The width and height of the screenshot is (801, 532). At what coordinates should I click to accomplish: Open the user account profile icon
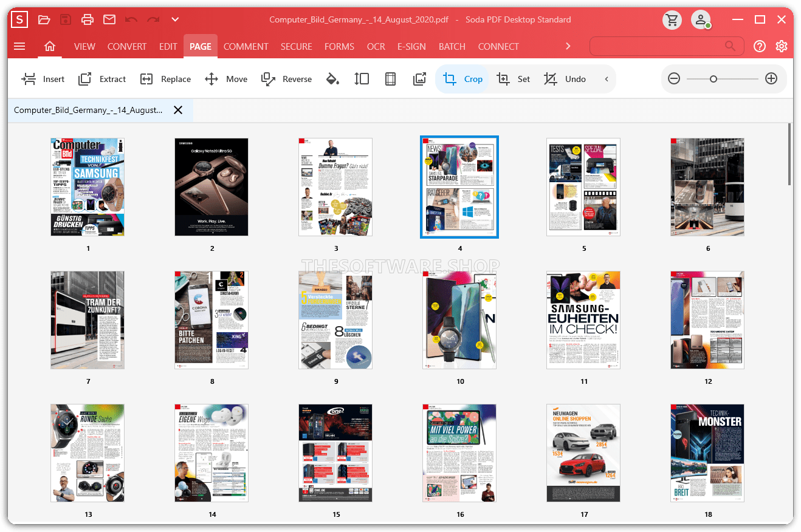701,19
